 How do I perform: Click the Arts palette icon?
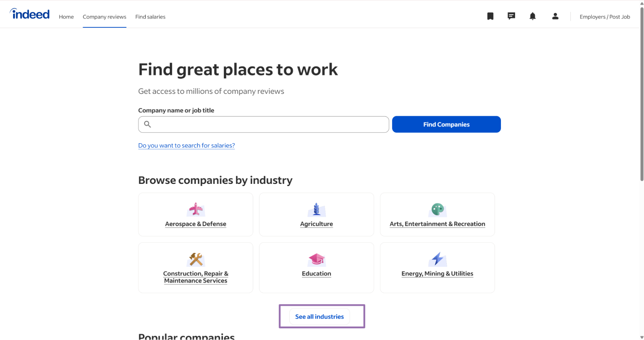tap(437, 209)
